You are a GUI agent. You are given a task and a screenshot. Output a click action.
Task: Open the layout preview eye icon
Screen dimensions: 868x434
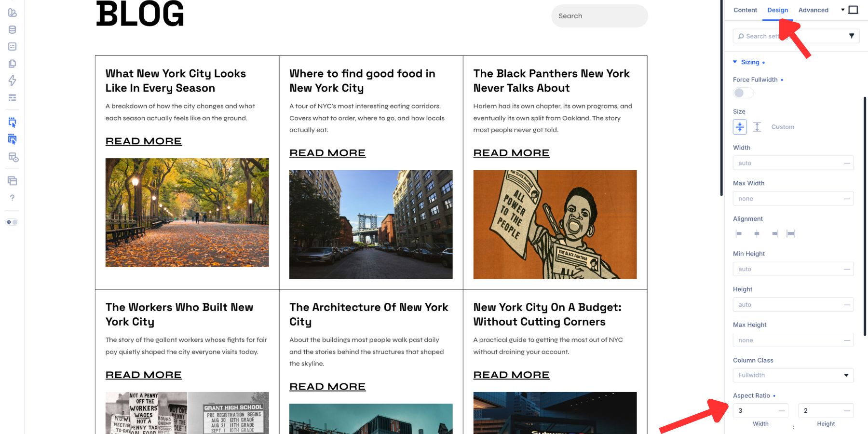point(13,157)
